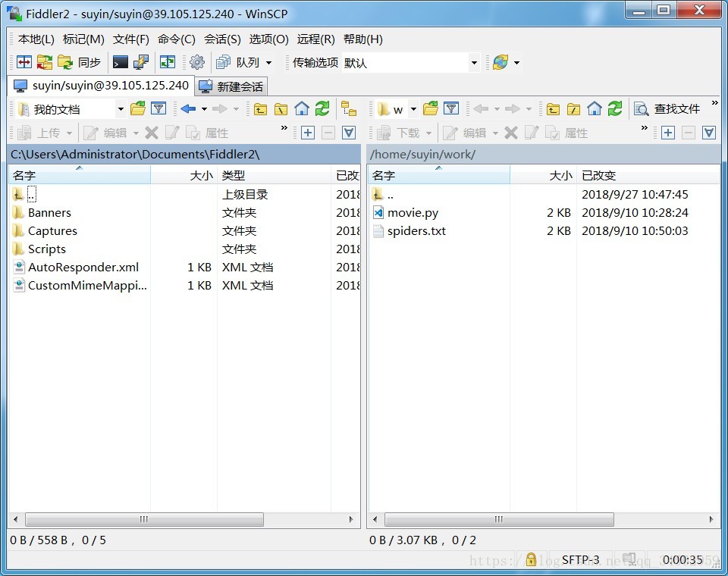Click the Synchronize button labeled 同步
This screenshot has height=576, width=728.
coord(79,61)
